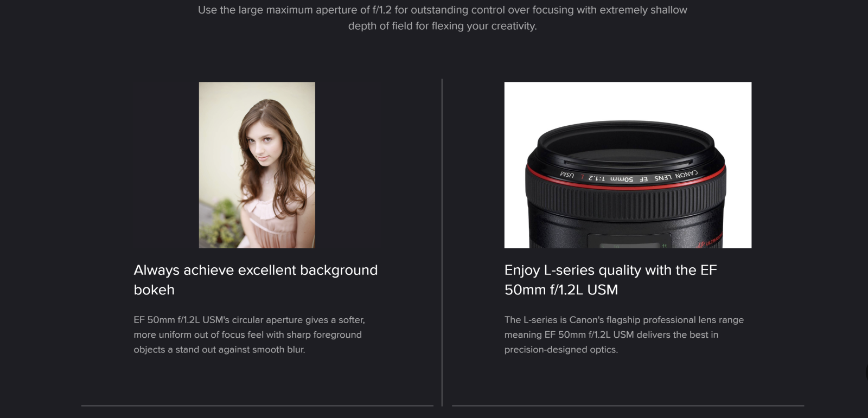Click the vertical divider between the two columns

tap(442, 242)
